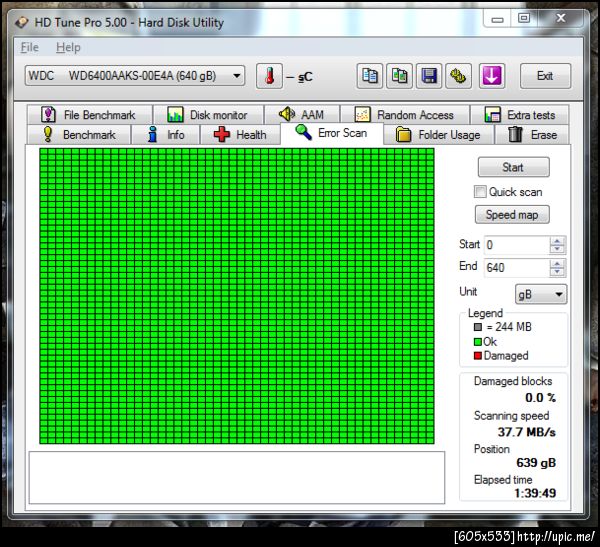Toggle the Quick scan checkbox

point(480,192)
